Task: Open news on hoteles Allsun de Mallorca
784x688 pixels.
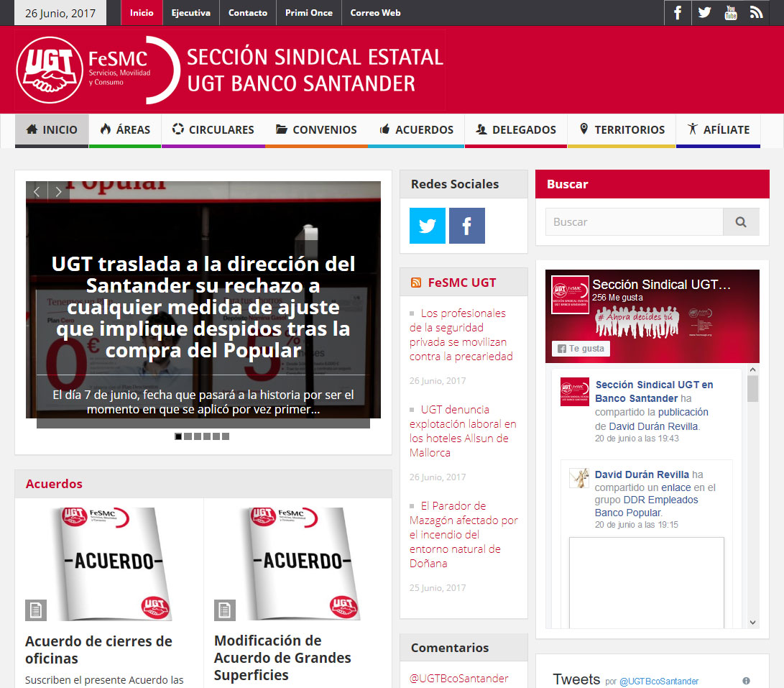Action: click(x=463, y=431)
